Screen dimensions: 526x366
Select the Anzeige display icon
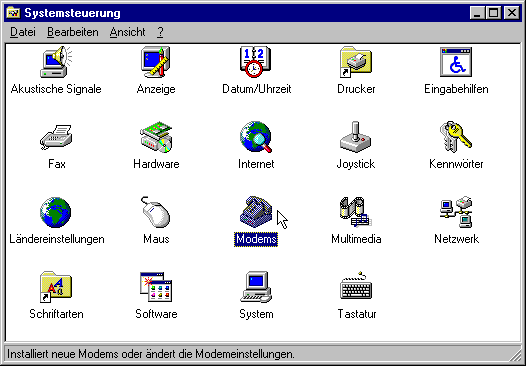156,62
